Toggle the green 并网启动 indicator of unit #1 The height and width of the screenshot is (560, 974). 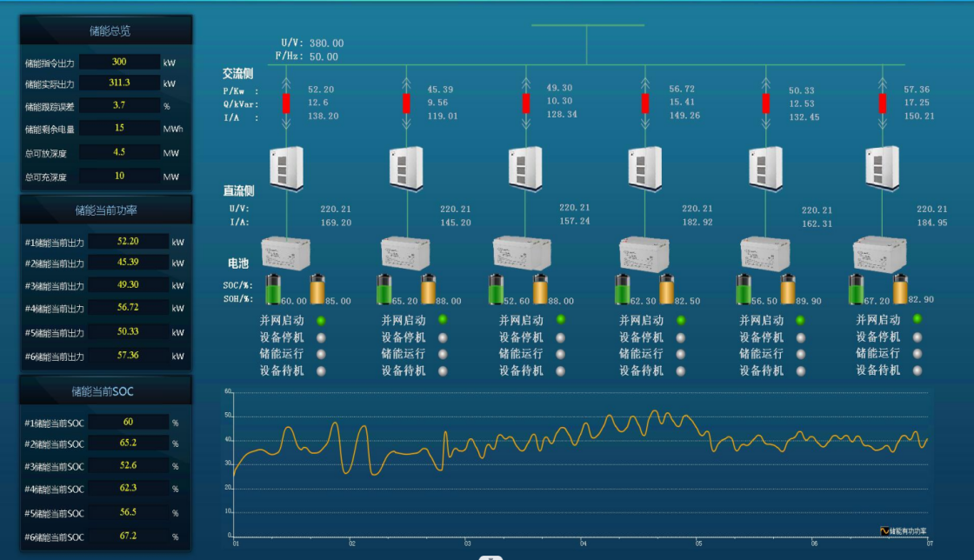click(x=321, y=321)
